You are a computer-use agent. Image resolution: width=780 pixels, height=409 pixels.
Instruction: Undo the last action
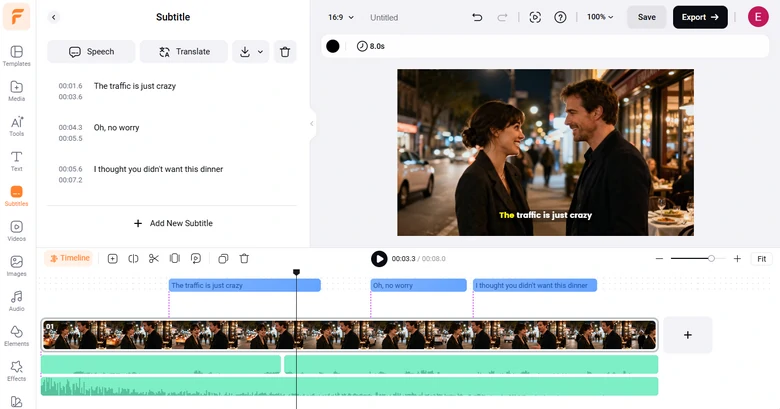(x=477, y=17)
